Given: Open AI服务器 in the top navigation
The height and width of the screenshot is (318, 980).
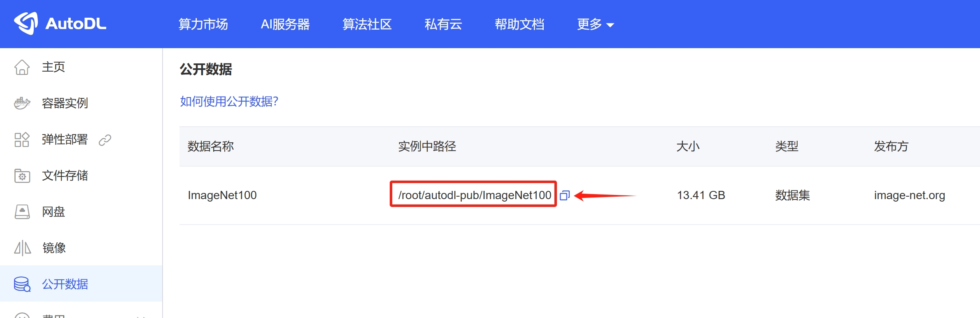Looking at the screenshot, I should coord(285,24).
